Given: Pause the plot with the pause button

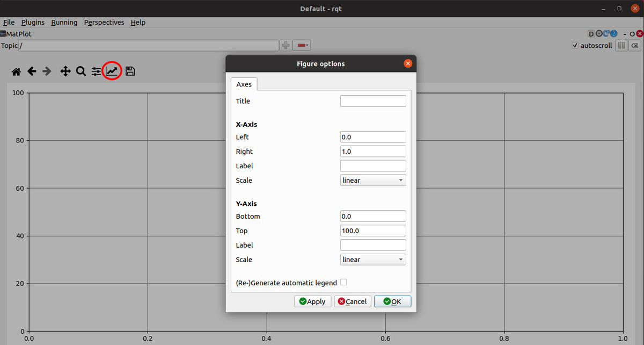Looking at the screenshot, I should 620,46.
